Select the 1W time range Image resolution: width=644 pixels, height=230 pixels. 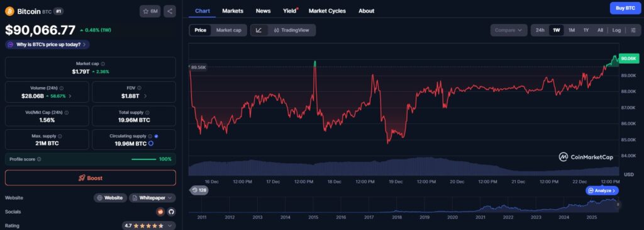(x=557, y=30)
